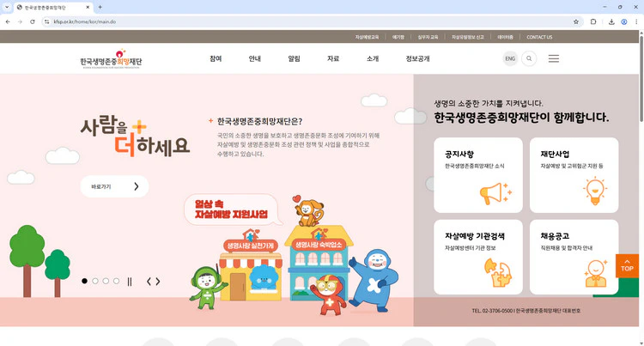
Task: Open the tab search dropdown arrow
Action: click(x=7, y=7)
